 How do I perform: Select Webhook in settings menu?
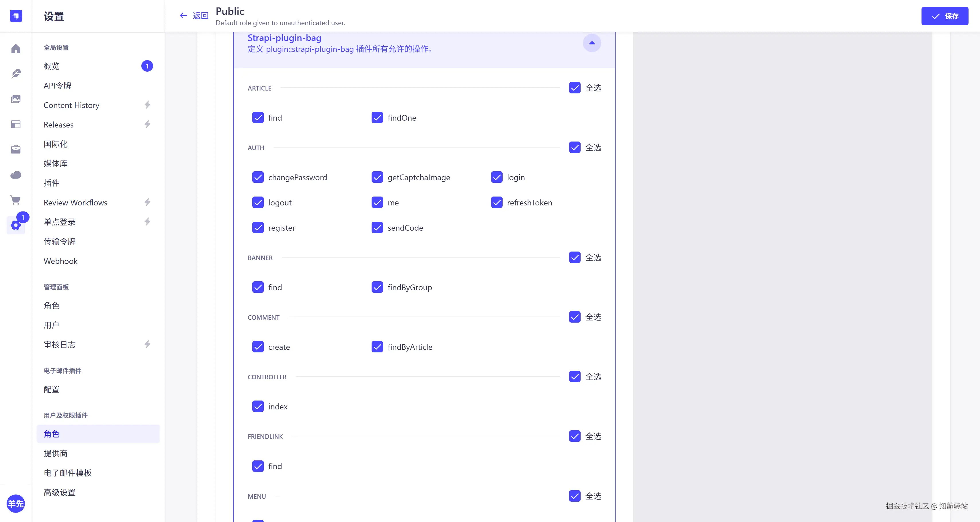coord(60,261)
